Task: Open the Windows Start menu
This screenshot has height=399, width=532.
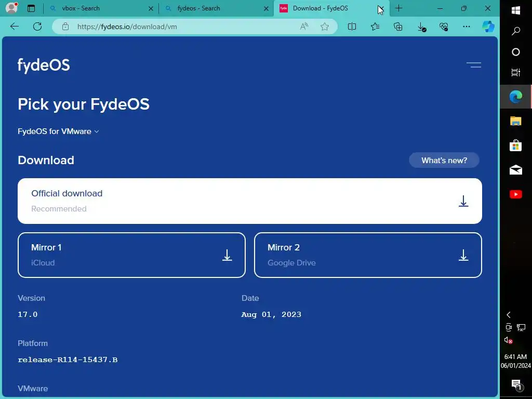Action: click(516, 10)
